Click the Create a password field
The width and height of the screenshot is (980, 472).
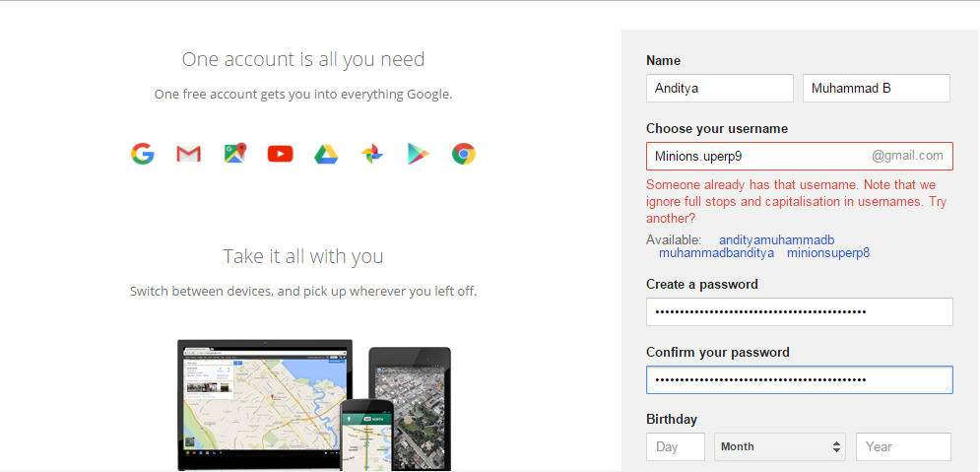(x=800, y=311)
